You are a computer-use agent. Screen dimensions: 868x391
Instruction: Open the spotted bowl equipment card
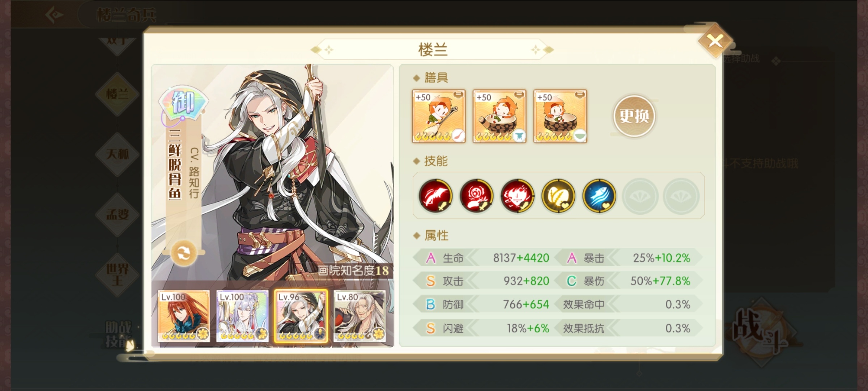560,116
